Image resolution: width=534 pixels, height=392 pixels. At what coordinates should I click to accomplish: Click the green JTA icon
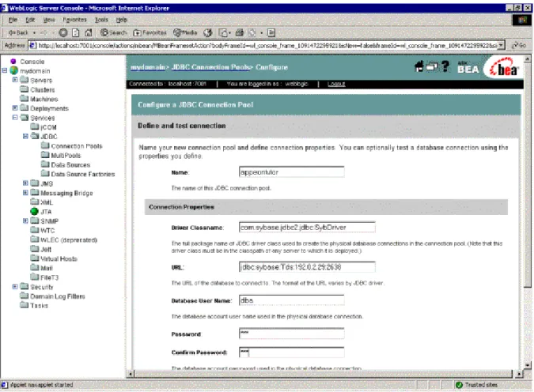[34, 211]
